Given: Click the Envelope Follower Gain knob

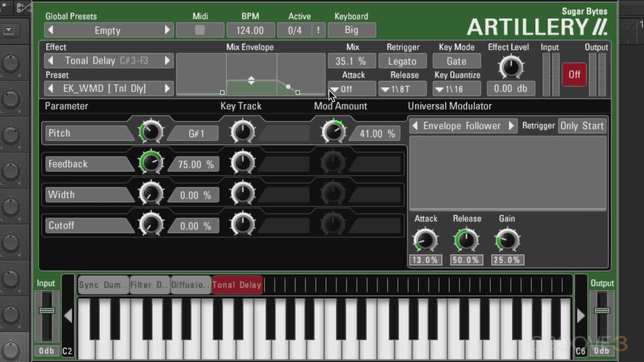Looking at the screenshot, I should pyautogui.click(x=507, y=241).
